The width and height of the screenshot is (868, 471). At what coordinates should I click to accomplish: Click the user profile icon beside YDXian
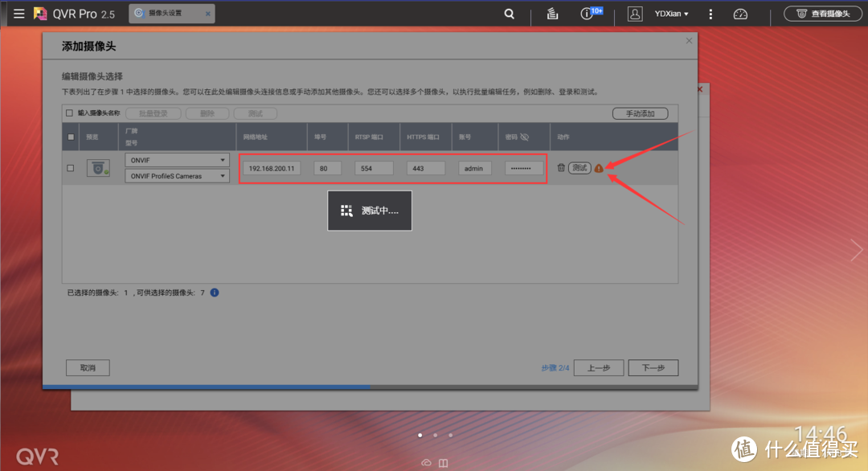[x=635, y=14]
